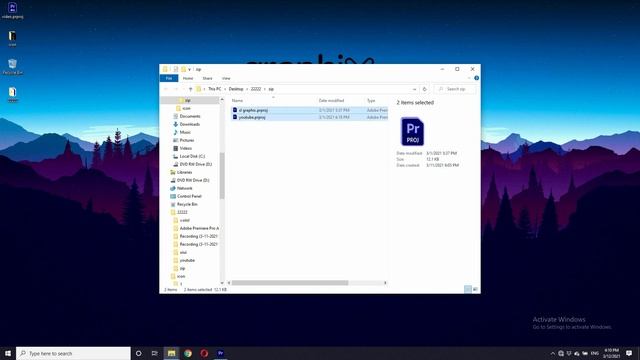Click 22222 in the address breadcrumb
The image size is (640, 360).
tap(256, 89)
